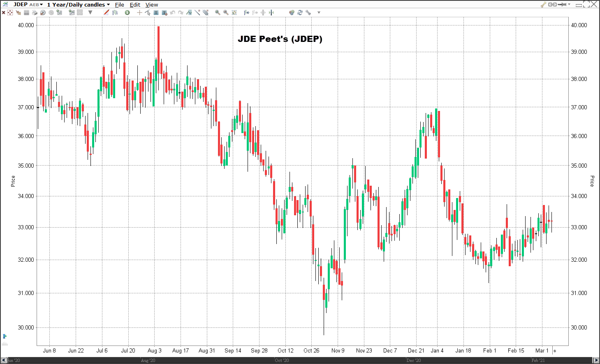The height and width of the screenshot is (364, 600).
Task: Open the View menu
Action: click(x=152, y=5)
